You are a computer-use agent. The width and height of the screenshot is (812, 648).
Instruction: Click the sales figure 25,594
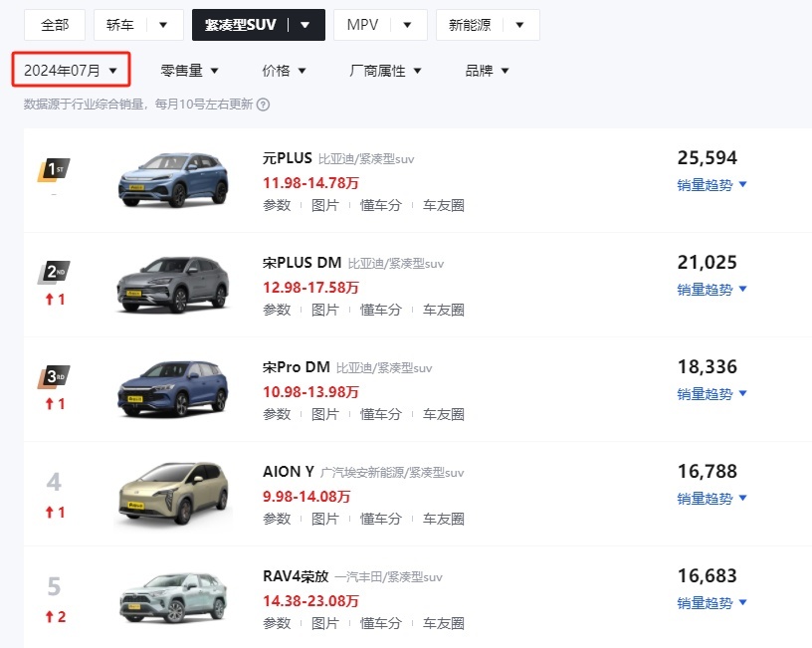click(708, 158)
